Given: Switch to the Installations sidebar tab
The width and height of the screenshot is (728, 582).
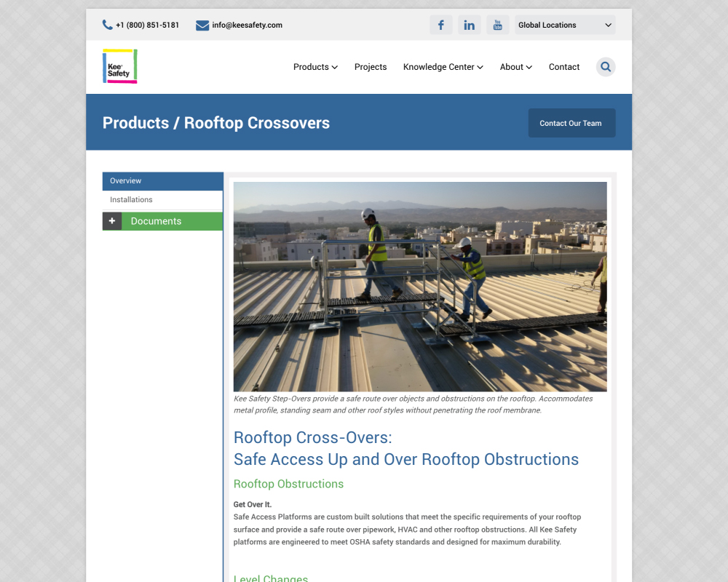Looking at the screenshot, I should click(x=162, y=200).
